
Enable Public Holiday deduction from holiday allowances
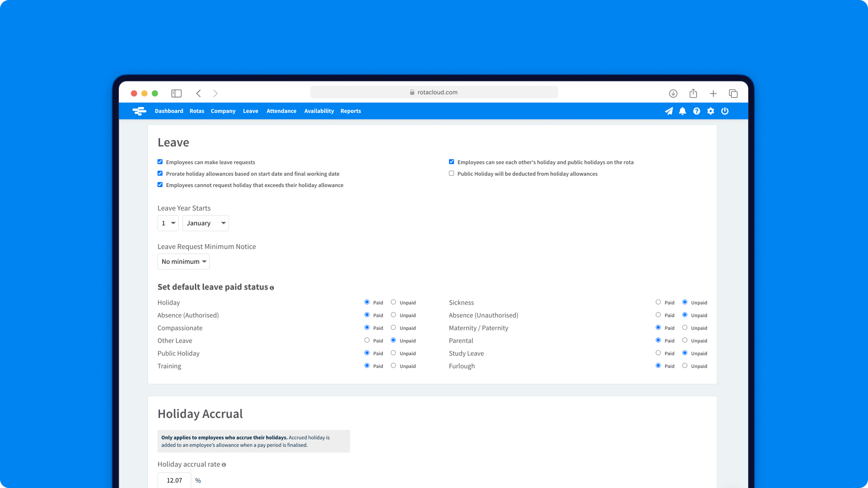451,173
